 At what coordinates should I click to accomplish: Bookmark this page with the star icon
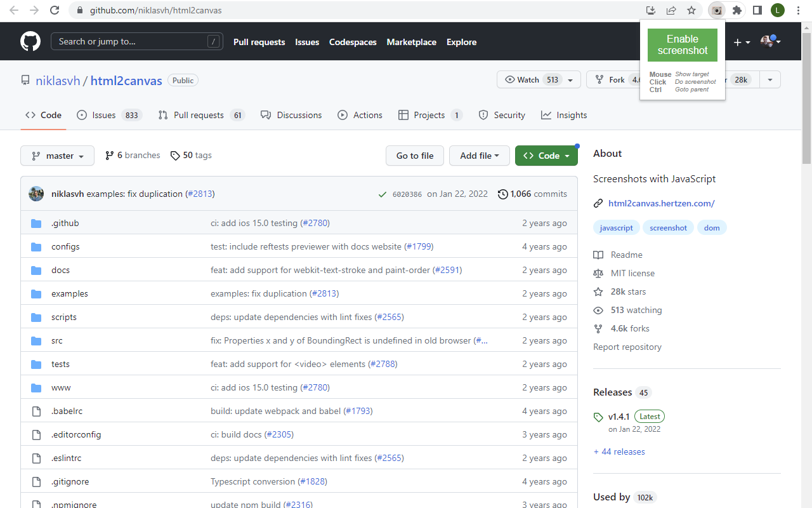(x=691, y=10)
